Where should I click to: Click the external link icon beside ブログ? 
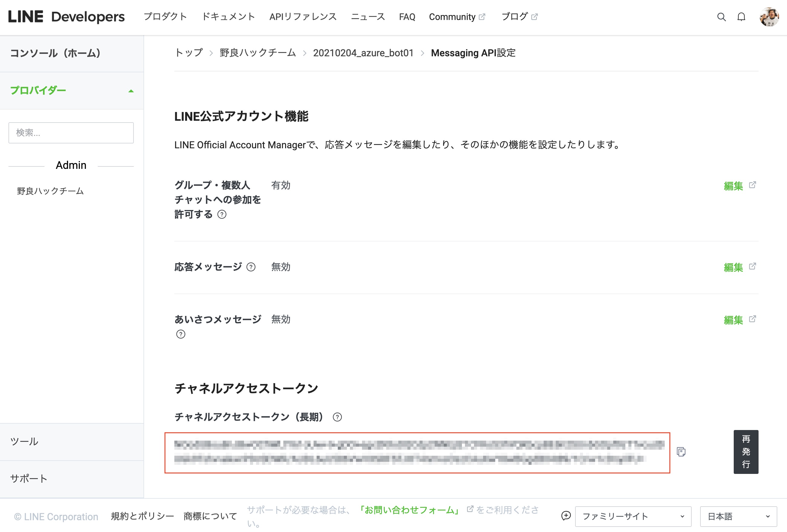click(534, 16)
